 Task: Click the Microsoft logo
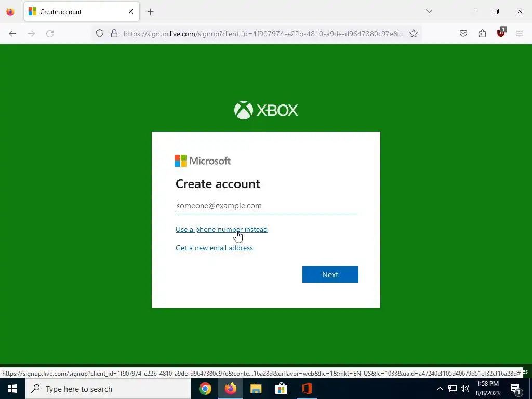pos(203,161)
